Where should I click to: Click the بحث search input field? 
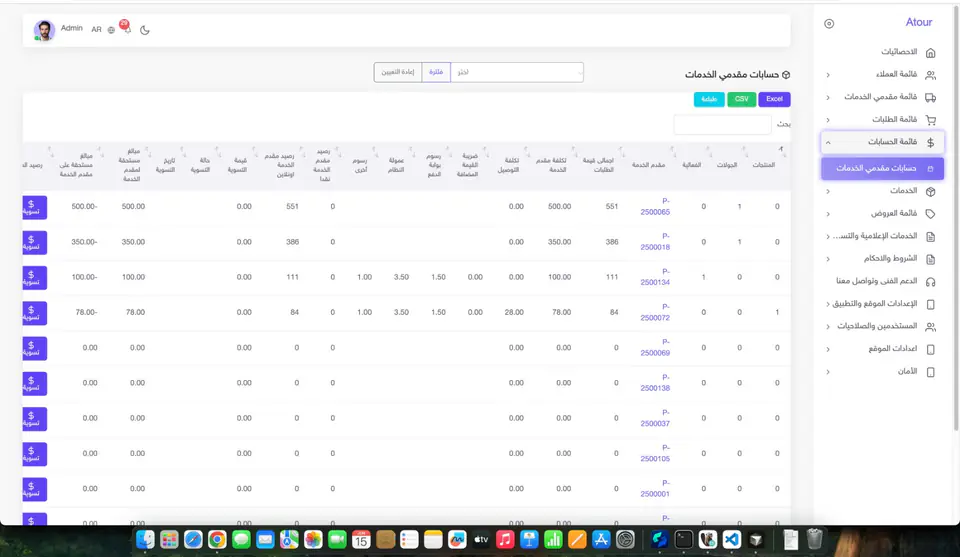722,124
